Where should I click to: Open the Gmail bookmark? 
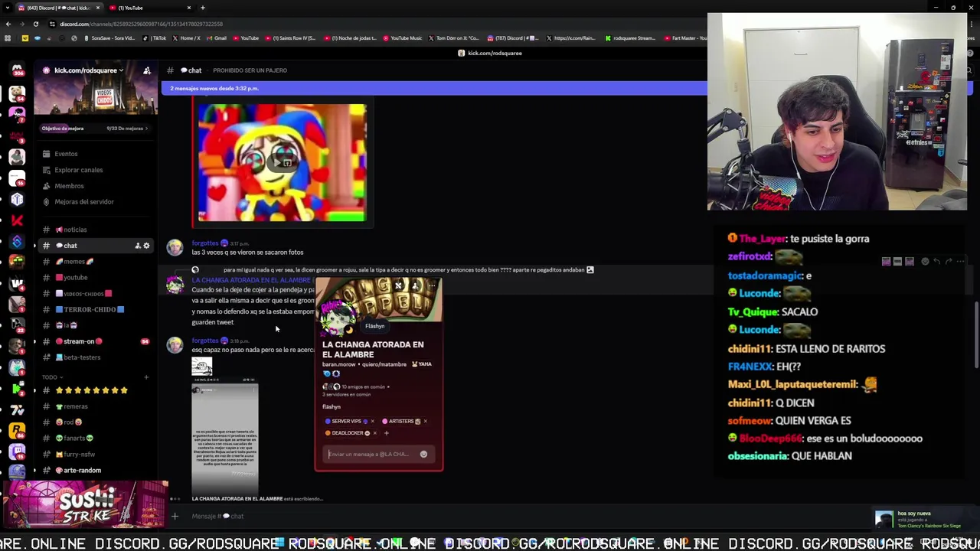pos(216,38)
